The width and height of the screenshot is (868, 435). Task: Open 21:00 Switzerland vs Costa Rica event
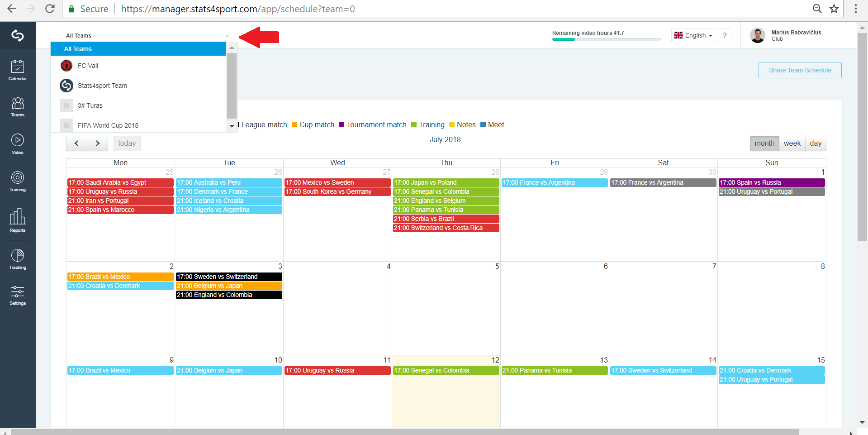(x=446, y=228)
